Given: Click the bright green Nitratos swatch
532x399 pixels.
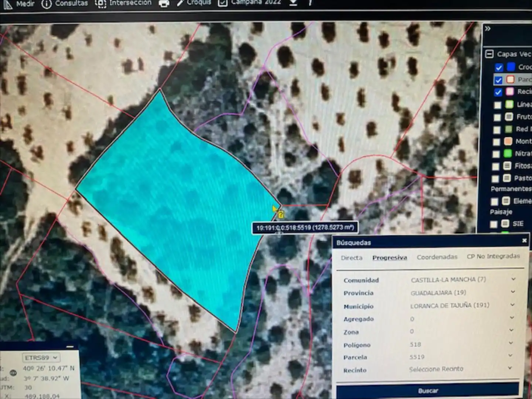Looking at the screenshot, I should [508, 153].
